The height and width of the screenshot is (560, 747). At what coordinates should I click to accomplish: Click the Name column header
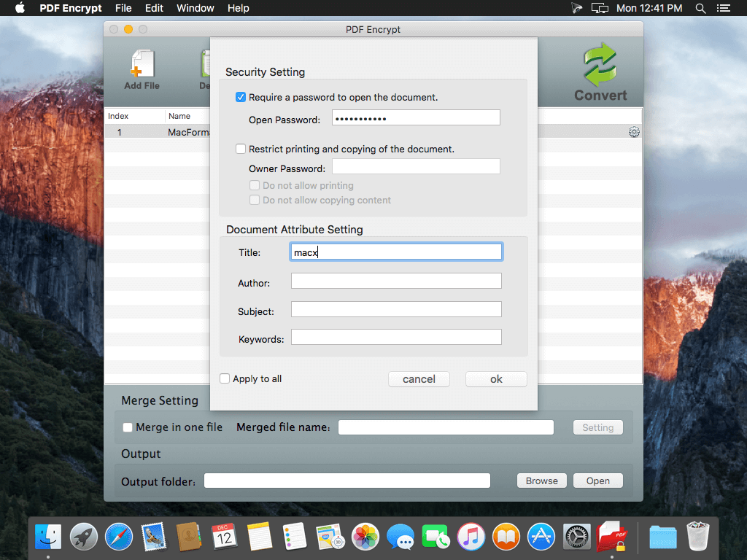188,116
